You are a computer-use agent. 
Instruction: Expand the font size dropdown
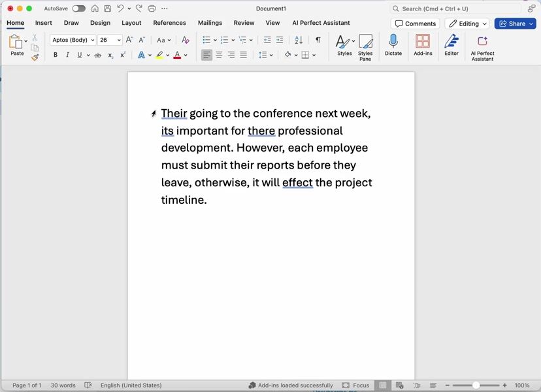tap(119, 40)
